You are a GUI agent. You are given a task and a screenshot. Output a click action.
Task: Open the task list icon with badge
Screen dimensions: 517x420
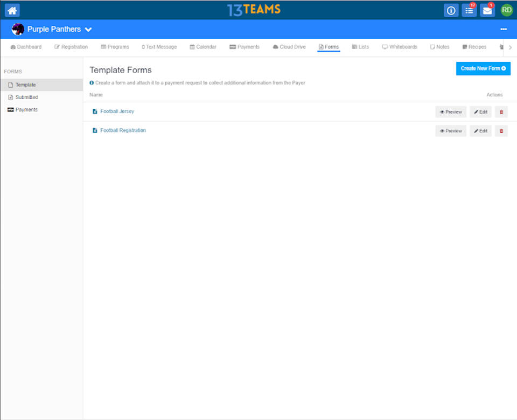pos(469,10)
